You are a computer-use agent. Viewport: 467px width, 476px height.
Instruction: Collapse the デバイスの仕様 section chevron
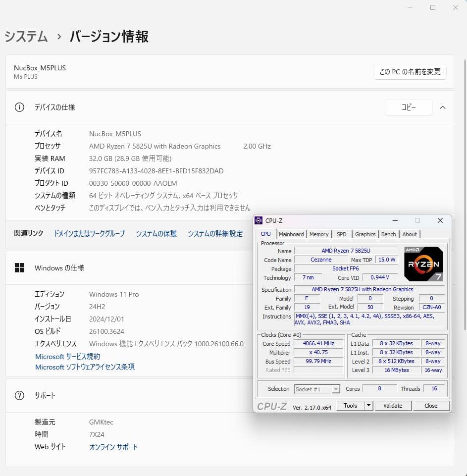point(443,107)
